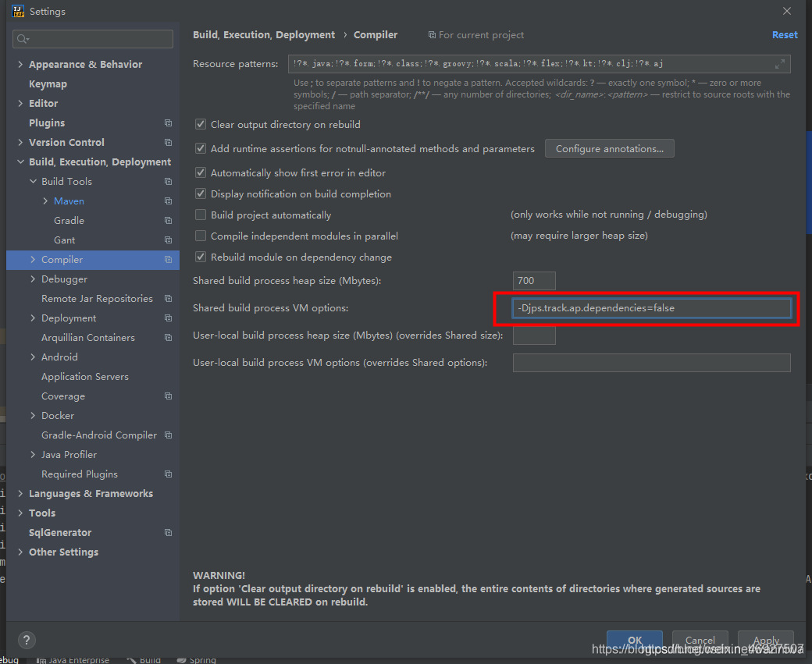This screenshot has width=812, height=664.
Task: Expand Appearance & Behavior section
Action: point(20,64)
